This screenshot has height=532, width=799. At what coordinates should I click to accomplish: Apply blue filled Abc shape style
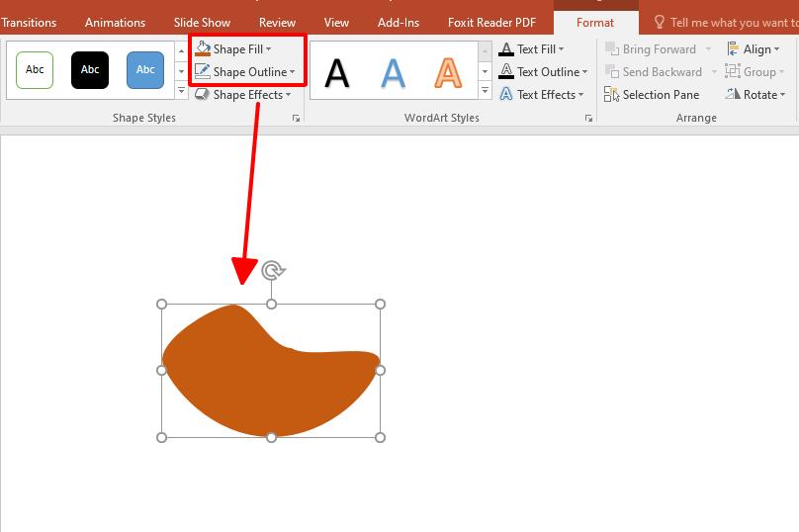coord(145,70)
